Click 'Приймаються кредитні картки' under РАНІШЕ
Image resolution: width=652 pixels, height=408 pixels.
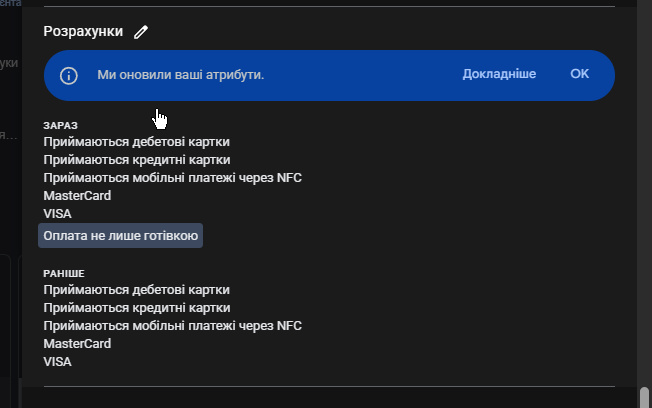(x=137, y=308)
